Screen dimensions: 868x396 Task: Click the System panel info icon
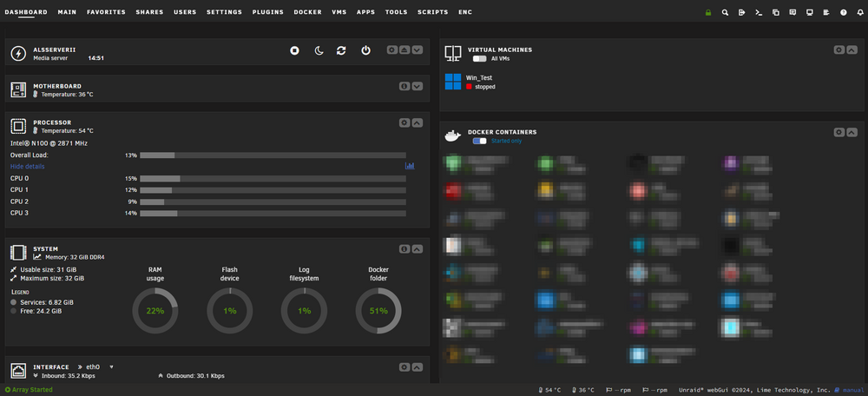[404, 249]
